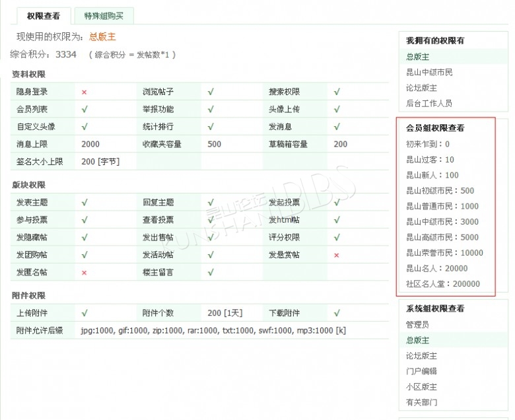The width and height of the screenshot is (515, 420).
Task: View 昆山过客：10 member group
Action: 430,160
